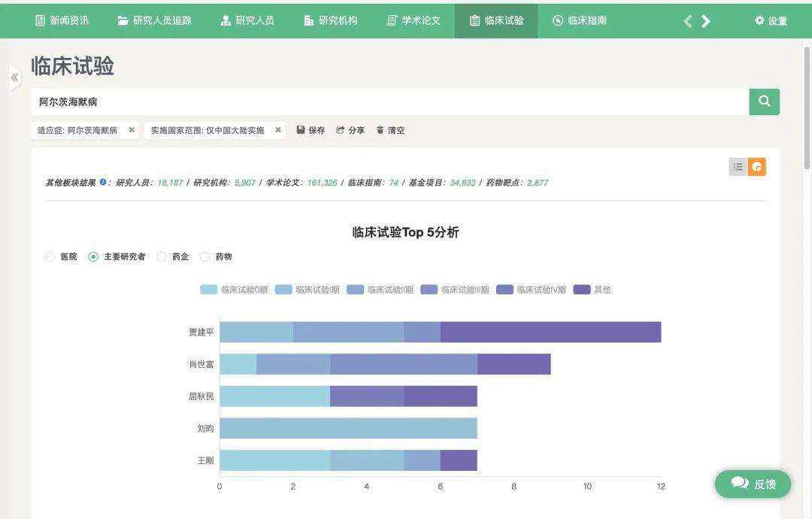The image size is (812, 519).
Task: Open the 学术论文 tab
Action: point(414,20)
